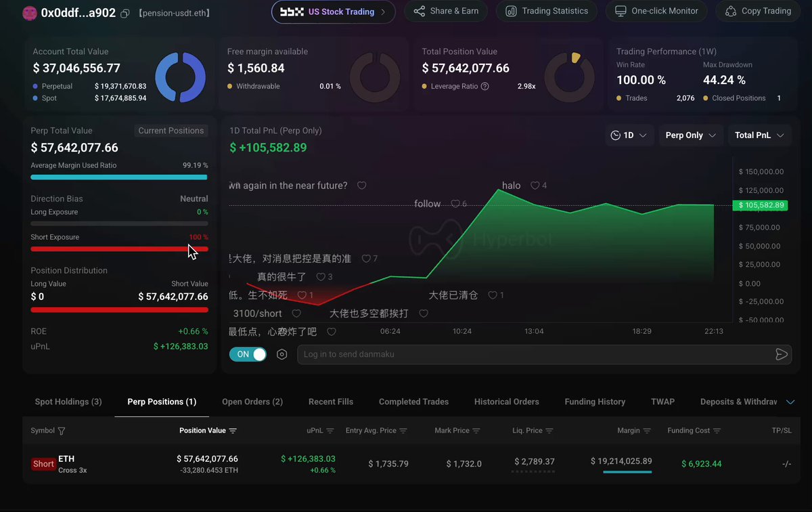Image resolution: width=812 pixels, height=512 pixels.
Task: Sort by Position Value column icon
Action: click(x=233, y=431)
